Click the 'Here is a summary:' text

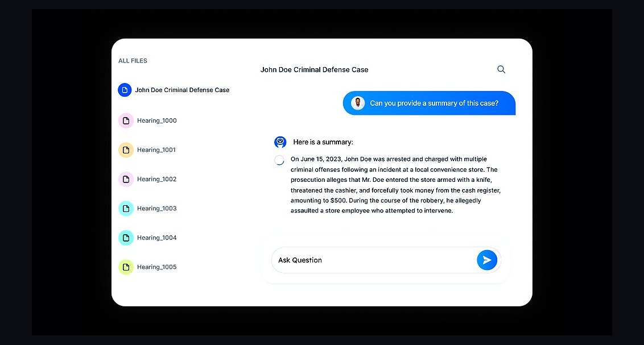323,142
